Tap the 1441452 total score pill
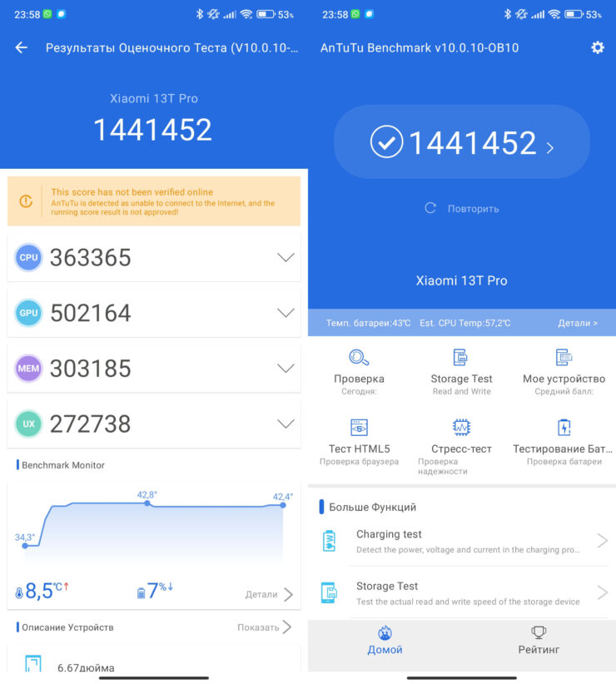 point(462,142)
